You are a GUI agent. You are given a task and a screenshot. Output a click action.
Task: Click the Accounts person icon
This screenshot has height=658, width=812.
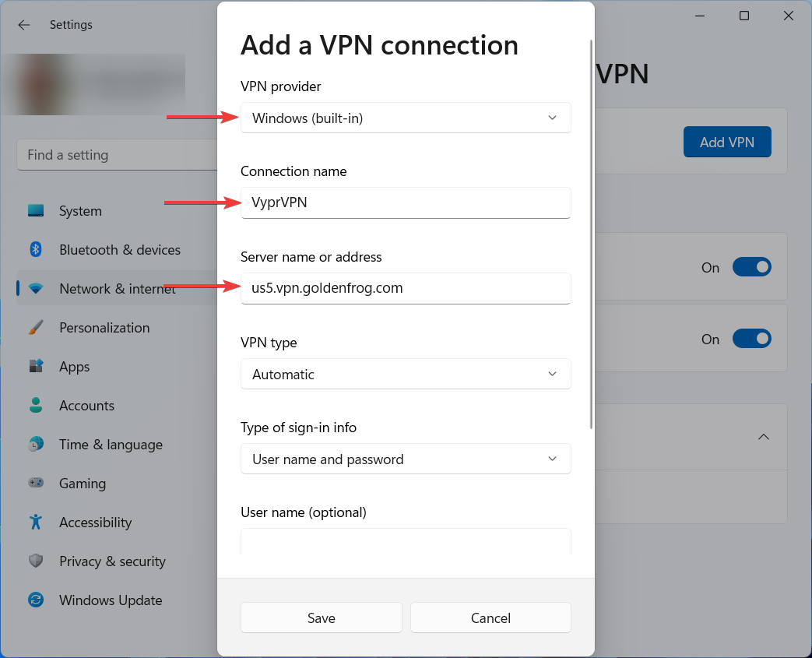click(36, 406)
